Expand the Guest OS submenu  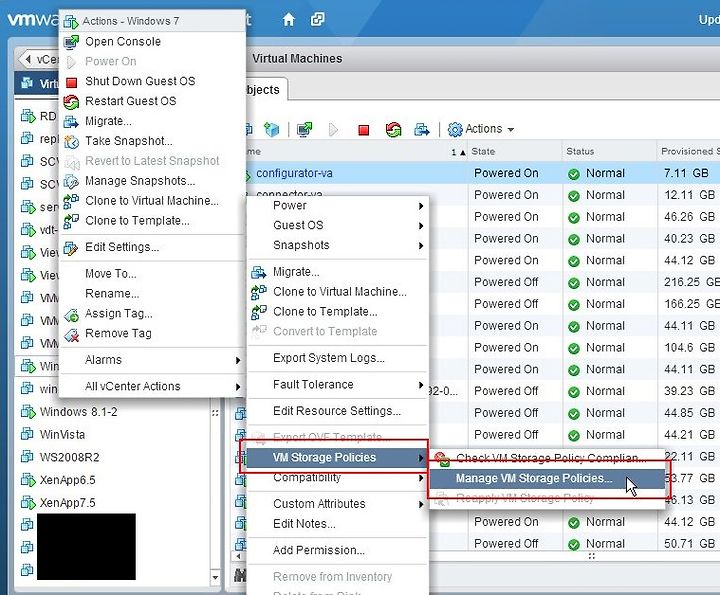click(x=338, y=225)
